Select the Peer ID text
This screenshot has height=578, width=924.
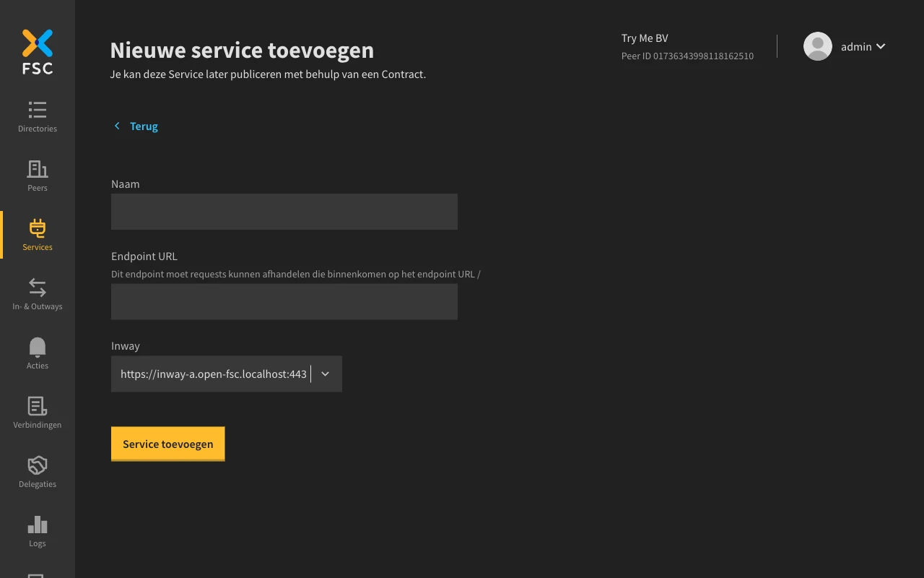pyautogui.click(x=687, y=56)
